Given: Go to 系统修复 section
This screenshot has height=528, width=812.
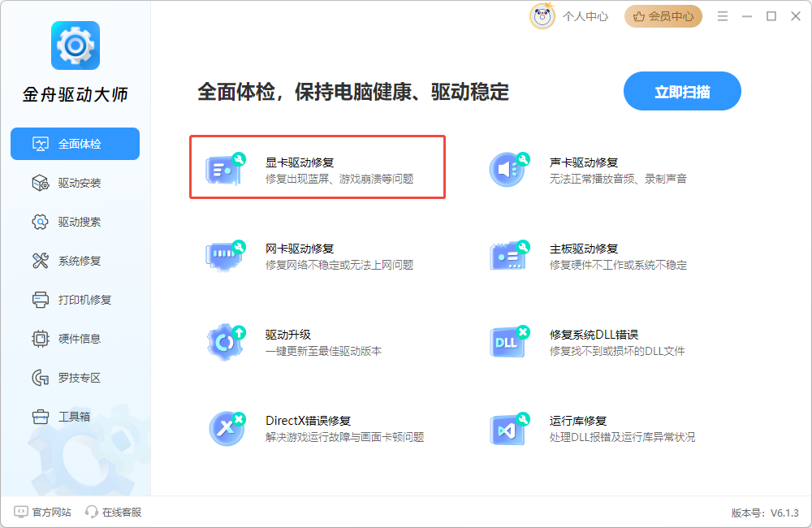Looking at the screenshot, I should tap(75, 261).
